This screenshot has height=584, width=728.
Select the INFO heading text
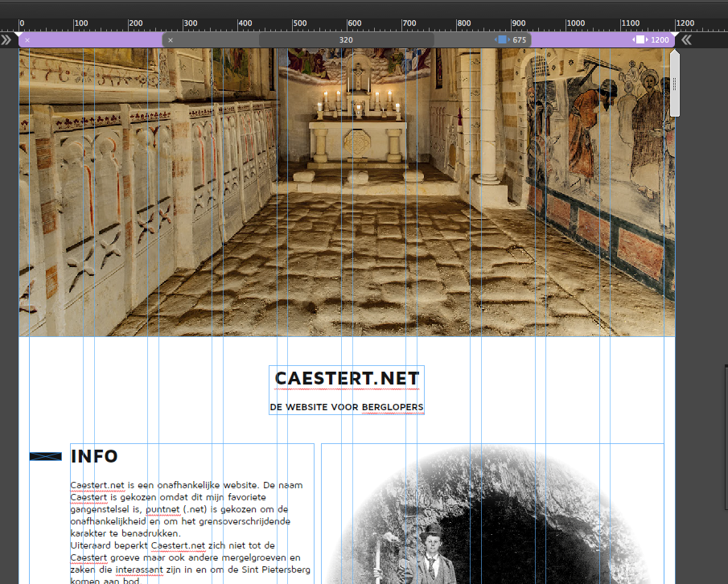click(x=94, y=456)
